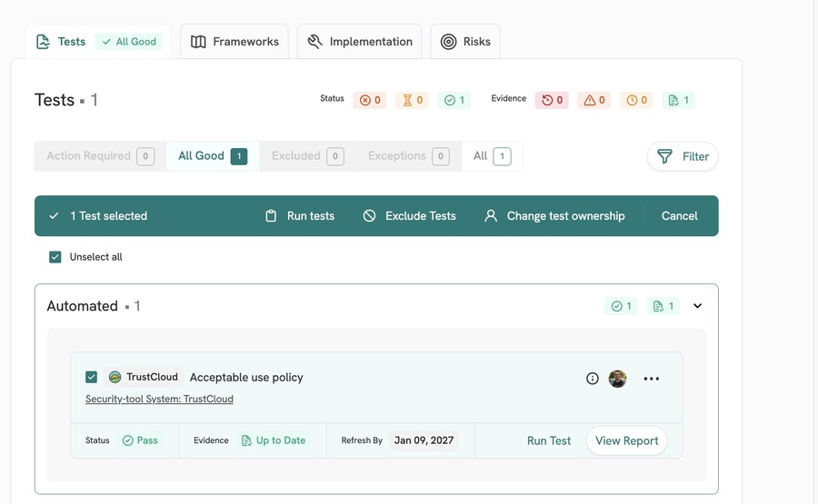
Task: Click the All Good badge on Tests tab
Action: coord(129,42)
